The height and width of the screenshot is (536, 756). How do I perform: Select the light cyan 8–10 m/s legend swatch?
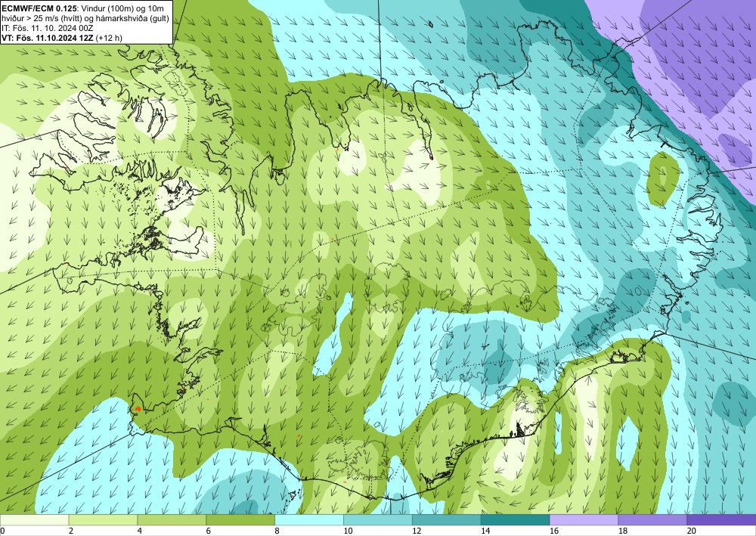pos(309,519)
